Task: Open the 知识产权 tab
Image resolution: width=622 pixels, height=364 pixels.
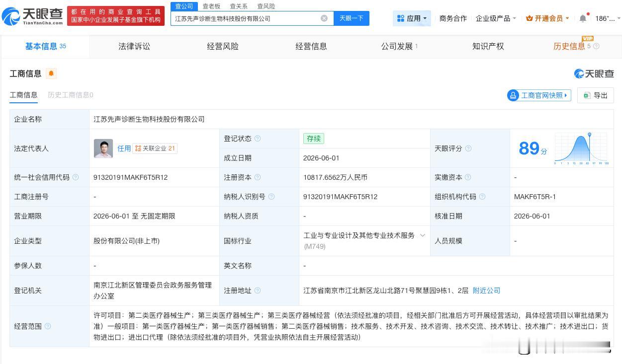Action: [x=488, y=46]
